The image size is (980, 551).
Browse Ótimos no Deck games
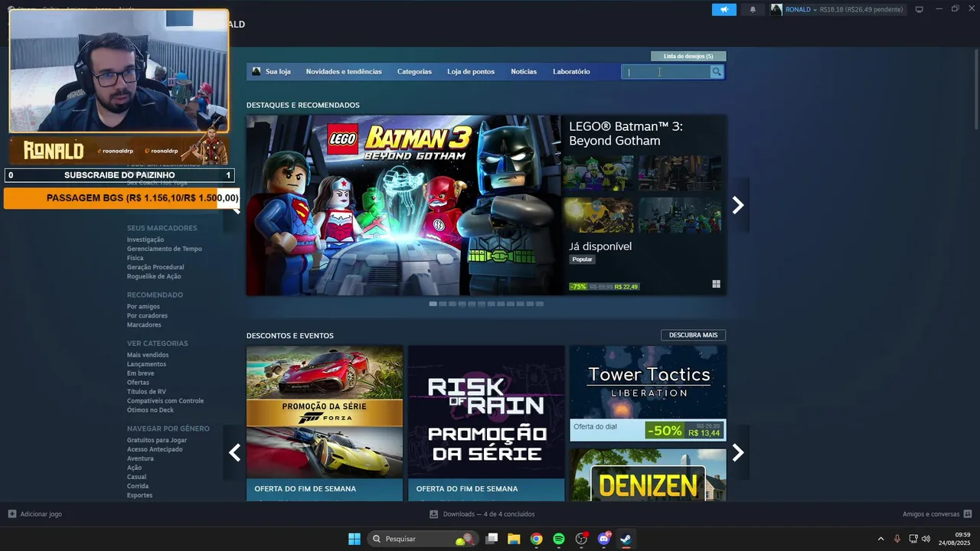[150, 410]
